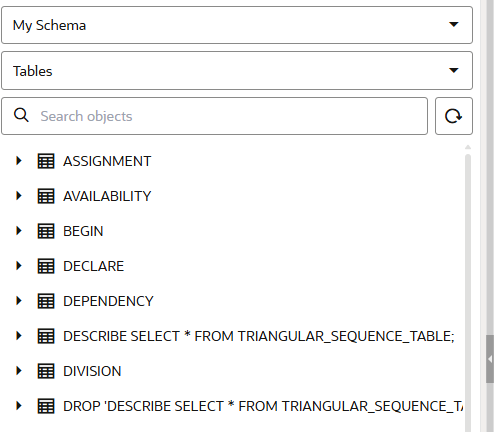Open the Tables object type dropdown
This screenshot has width=494, height=432.
[x=237, y=71]
